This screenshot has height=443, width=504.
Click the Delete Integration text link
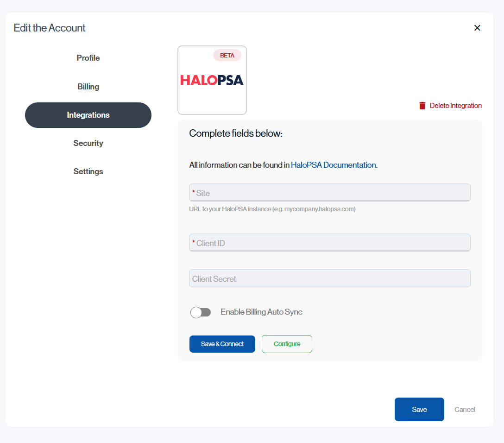coord(455,106)
